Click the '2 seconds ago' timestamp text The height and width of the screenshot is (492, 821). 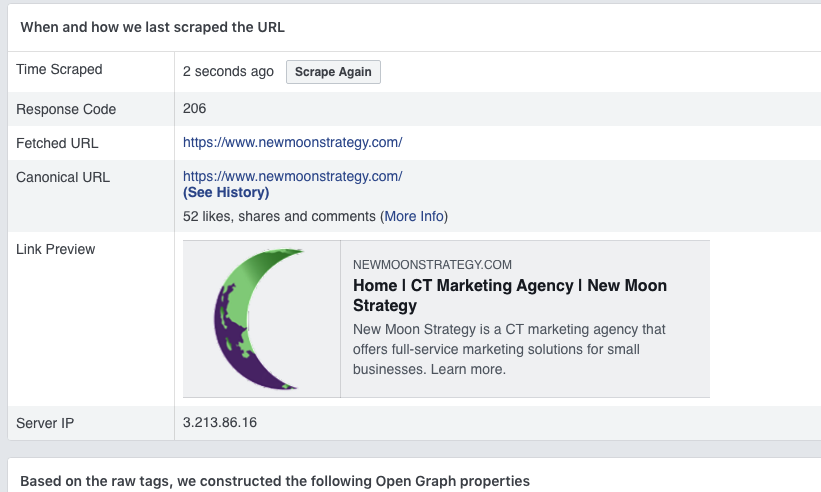tap(228, 72)
